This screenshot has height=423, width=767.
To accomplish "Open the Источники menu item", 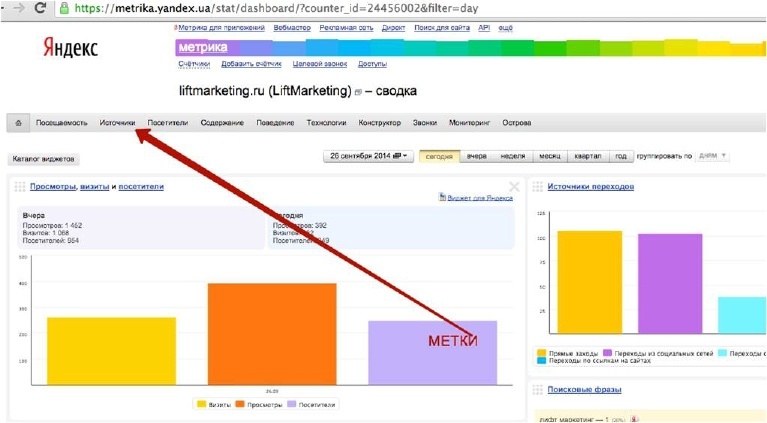I will pos(117,122).
